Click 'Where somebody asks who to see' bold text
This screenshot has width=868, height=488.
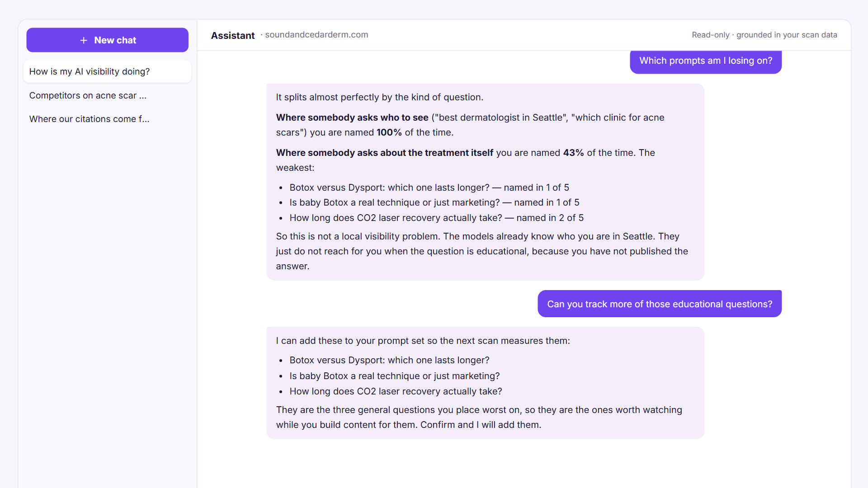pos(352,117)
